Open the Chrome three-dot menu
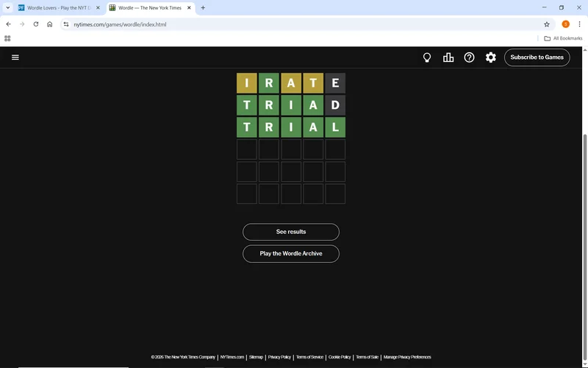Viewport: 588px width, 368px height. pos(579,24)
